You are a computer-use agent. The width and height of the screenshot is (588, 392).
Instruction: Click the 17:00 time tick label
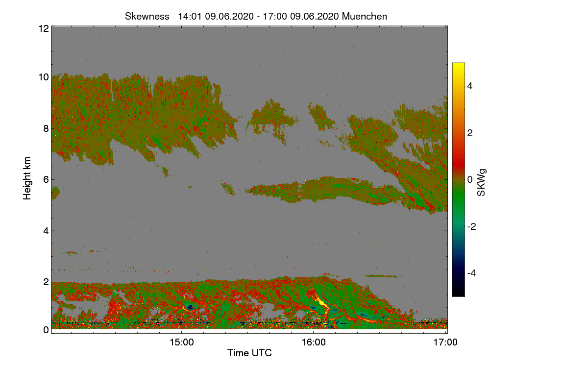pyautogui.click(x=446, y=343)
